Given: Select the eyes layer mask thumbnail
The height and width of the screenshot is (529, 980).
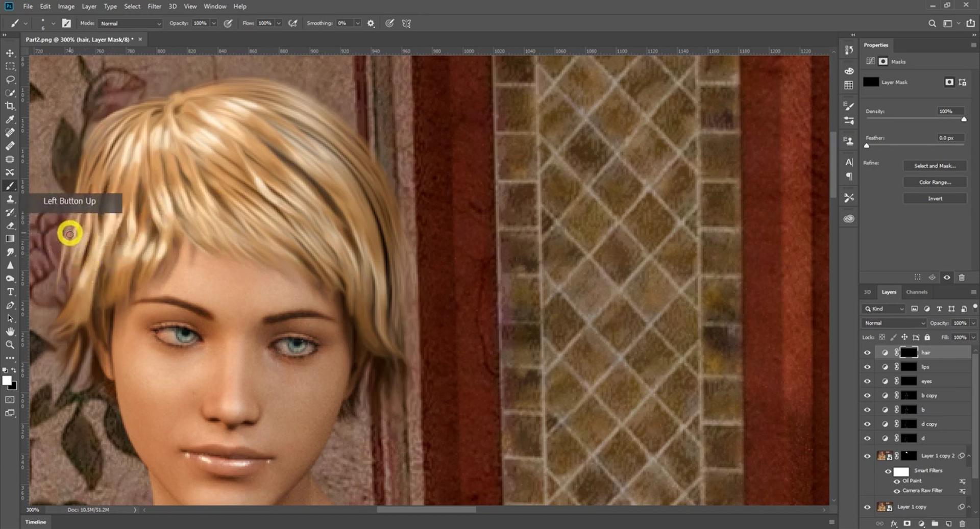Looking at the screenshot, I should coord(909,381).
